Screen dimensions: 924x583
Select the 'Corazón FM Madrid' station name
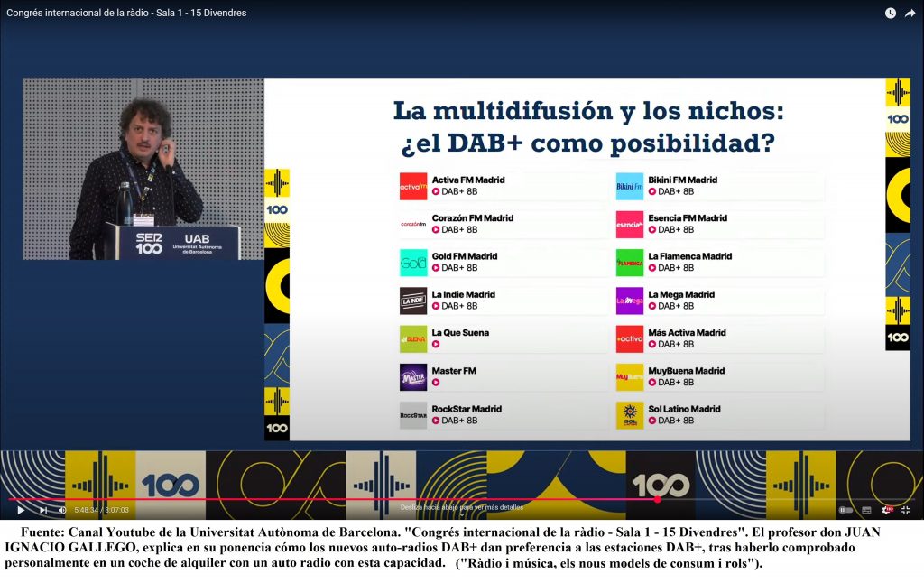click(x=473, y=218)
